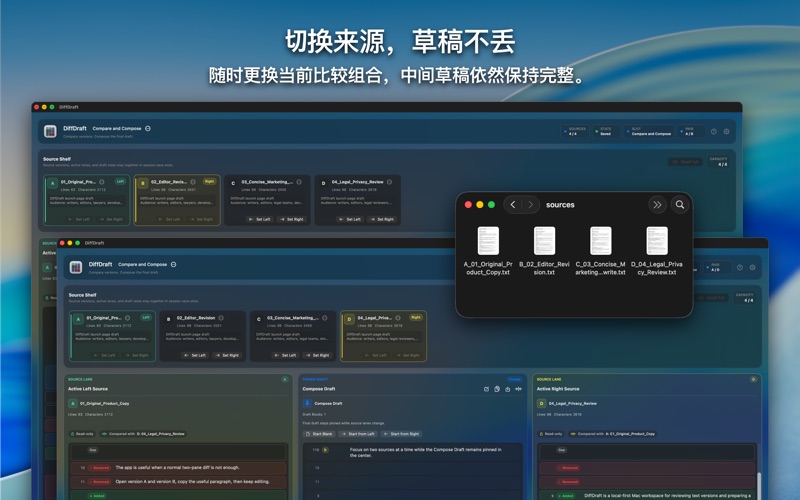Click the Compared with D: 04_Legal_Privacy_Review chip

(x=143, y=434)
